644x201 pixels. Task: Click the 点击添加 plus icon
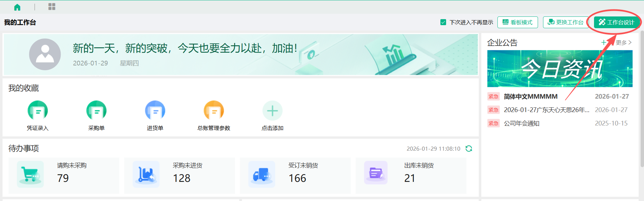pyautogui.click(x=272, y=111)
